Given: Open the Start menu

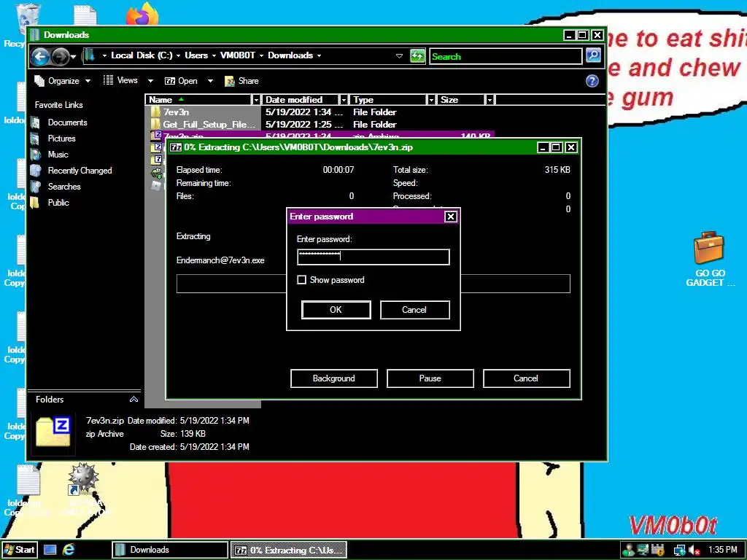Looking at the screenshot, I should [19, 550].
